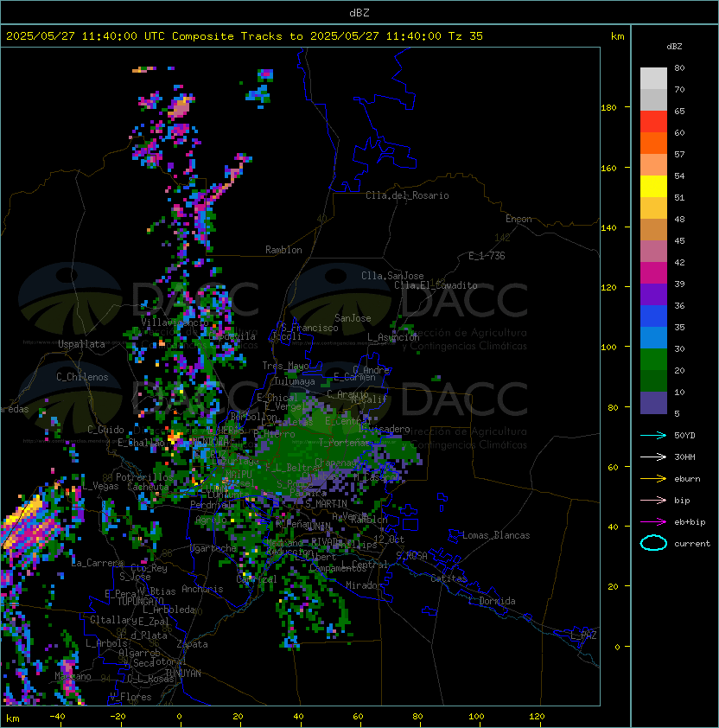Screen dimensions: 719x728
Task: Click the 'Ramblon' label in northern map
Action: click(283, 250)
